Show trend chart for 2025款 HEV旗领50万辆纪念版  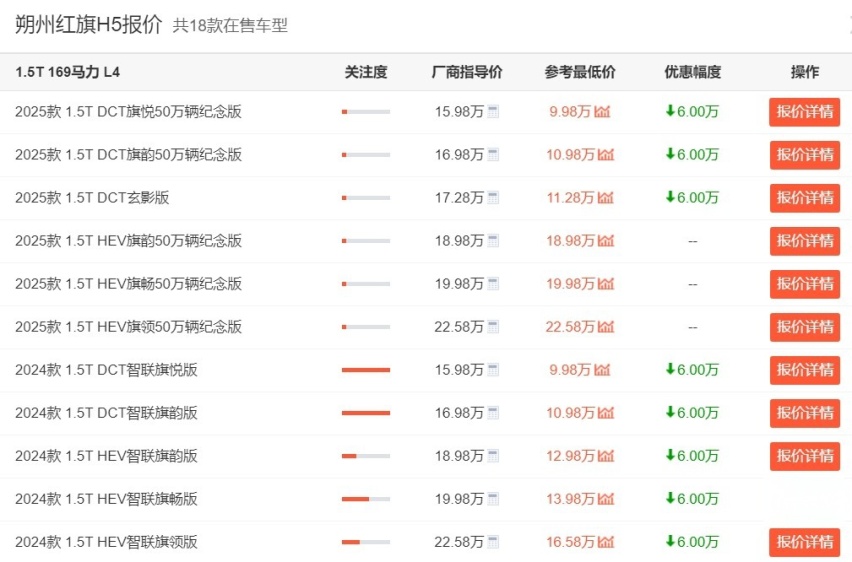(606, 327)
